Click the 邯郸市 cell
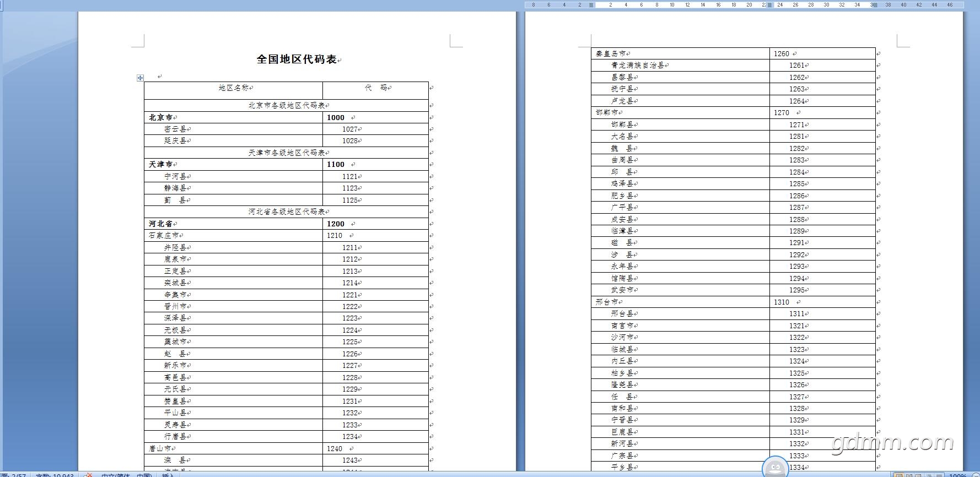 (680, 112)
